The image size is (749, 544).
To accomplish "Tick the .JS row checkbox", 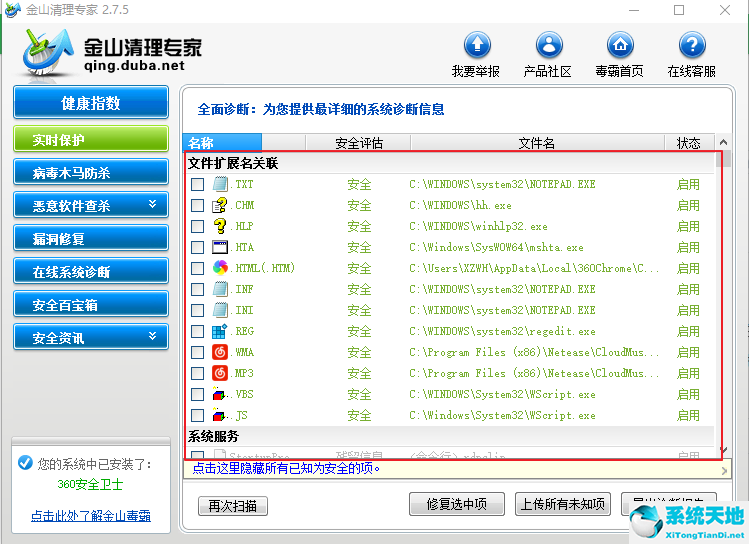I will pyautogui.click(x=197, y=416).
